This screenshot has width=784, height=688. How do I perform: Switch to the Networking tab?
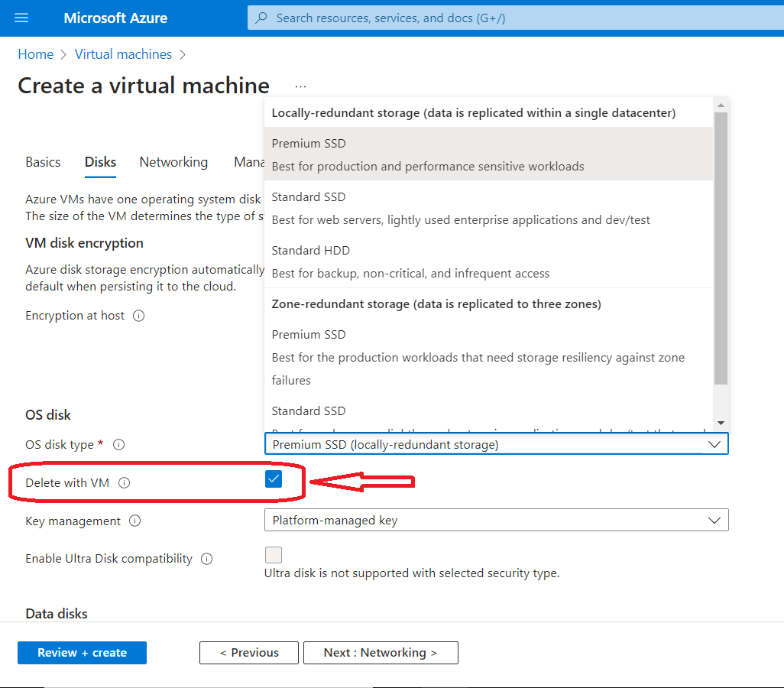(173, 162)
